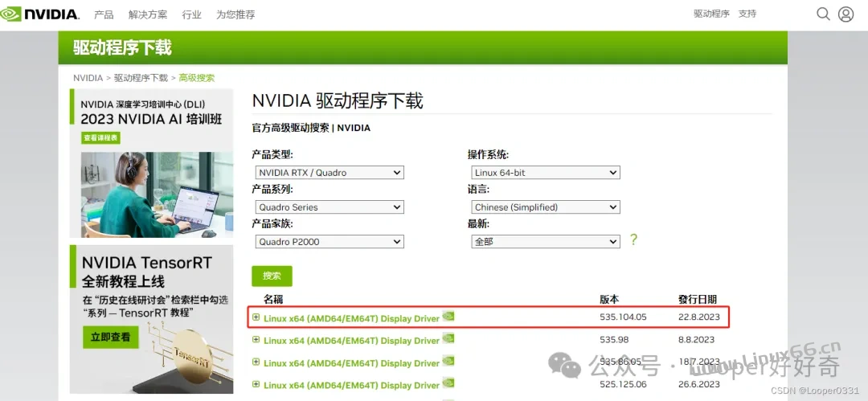Expand the 535.86.05 driver row plus icon
Viewport: 868px width, 401px height.
(256, 362)
